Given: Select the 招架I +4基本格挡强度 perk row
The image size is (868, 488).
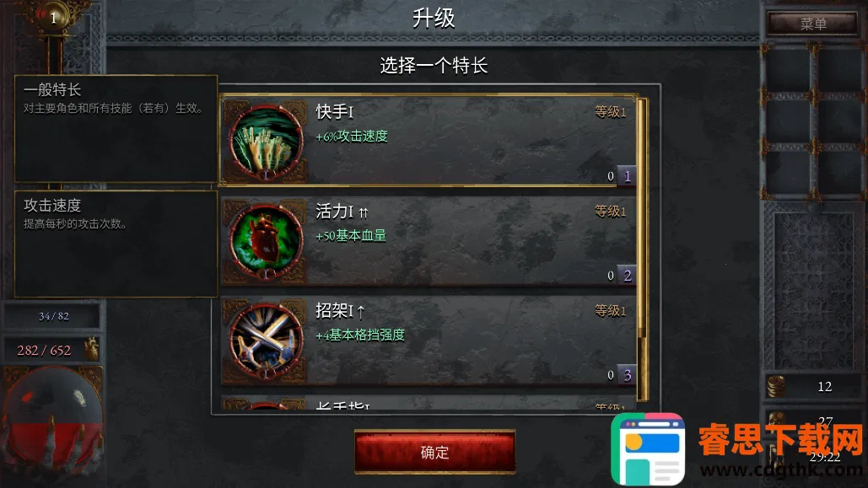Looking at the screenshot, I should [429, 341].
